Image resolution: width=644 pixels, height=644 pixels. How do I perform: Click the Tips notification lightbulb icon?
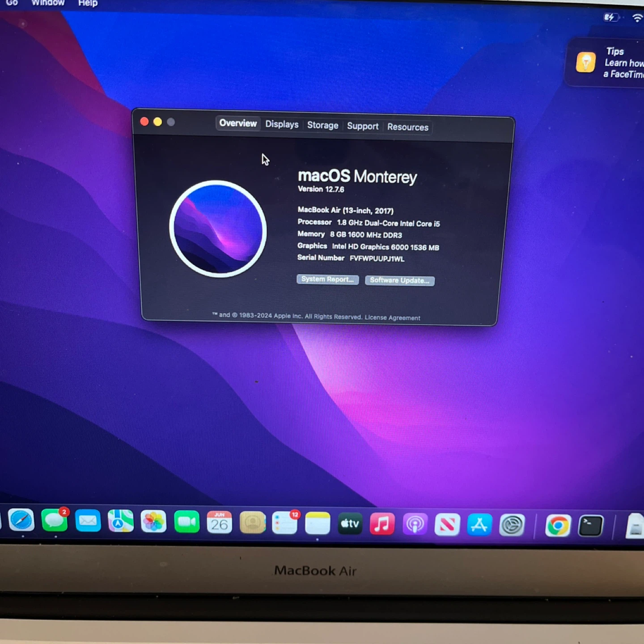585,62
